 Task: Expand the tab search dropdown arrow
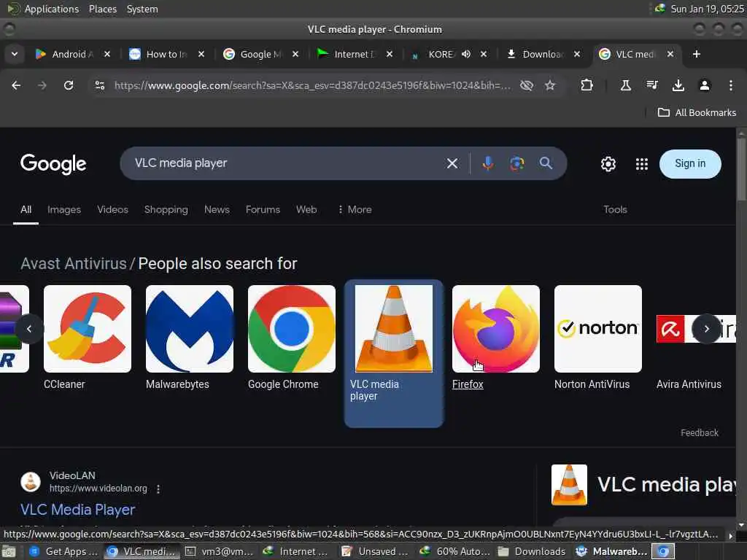pos(15,54)
